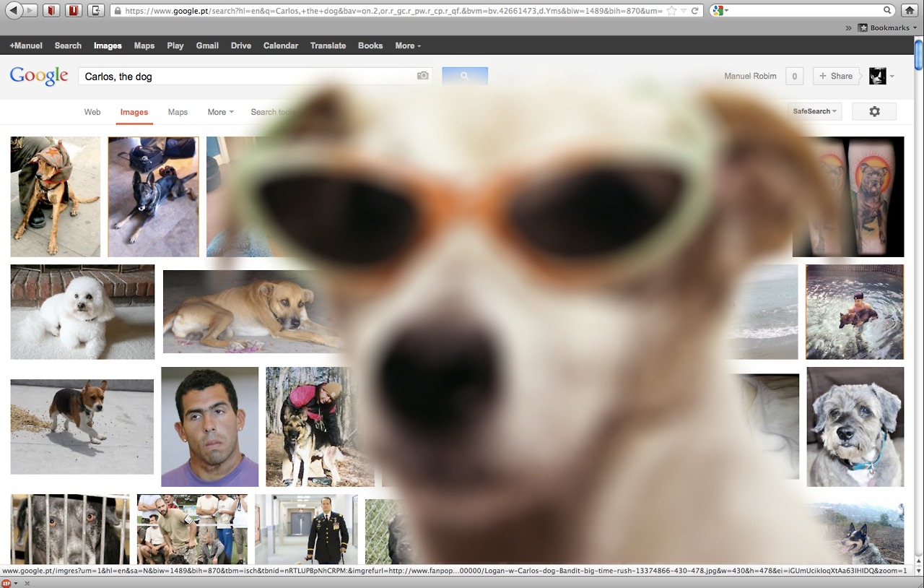Go back to the previous page
Viewport: 924px width, 588px height.
coord(13,11)
